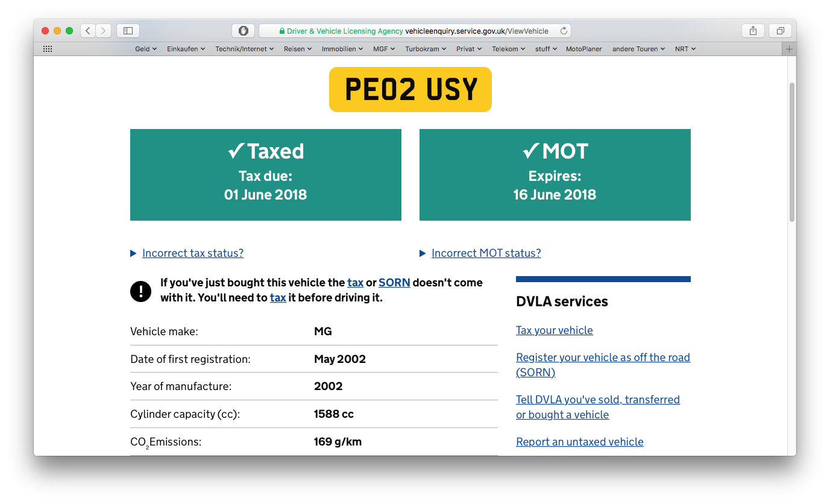The image size is (830, 504).
Task: Click the SORN link in warning text
Action: [394, 282]
